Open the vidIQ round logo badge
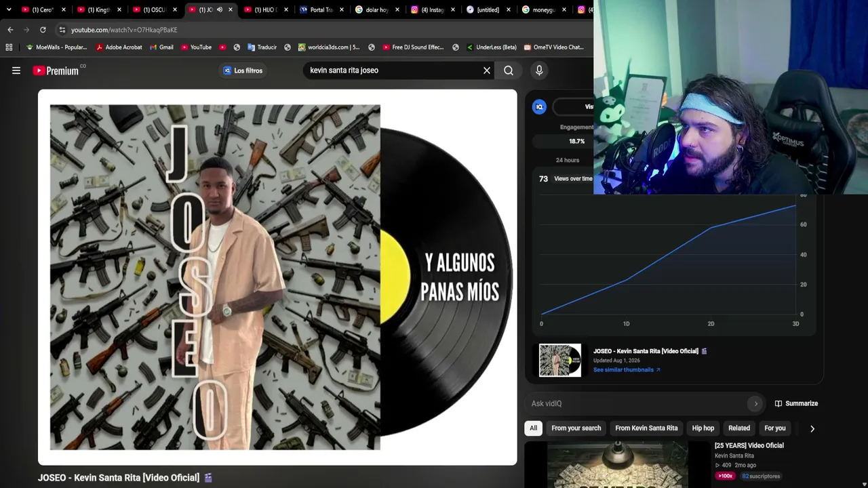The width and height of the screenshot is (868, 488). tap(540, 106)
